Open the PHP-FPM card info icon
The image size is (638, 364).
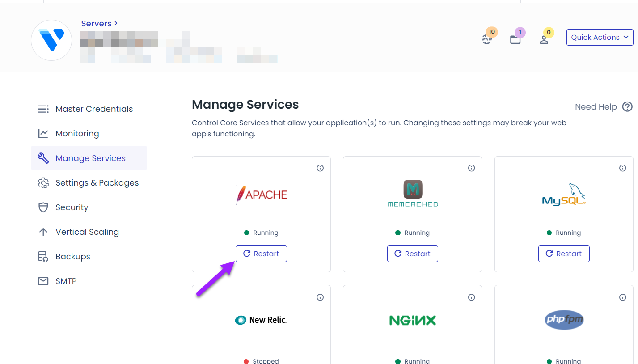point(623,297)
